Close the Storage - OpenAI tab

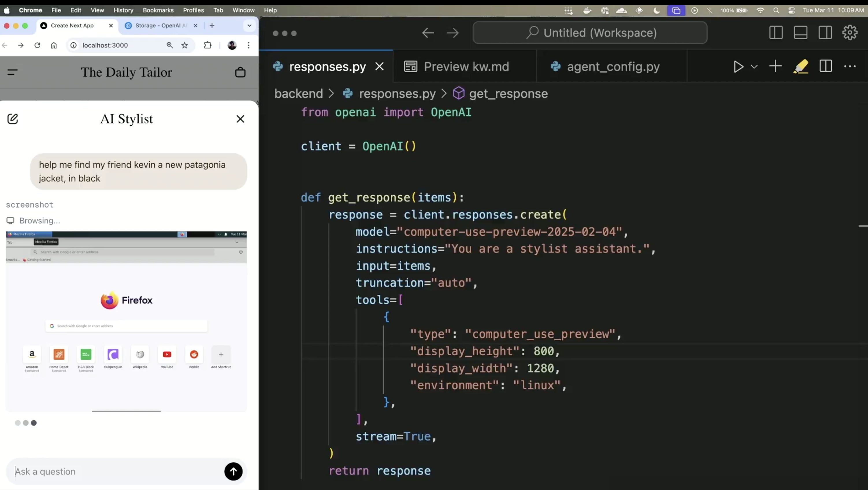click(195, 26)
